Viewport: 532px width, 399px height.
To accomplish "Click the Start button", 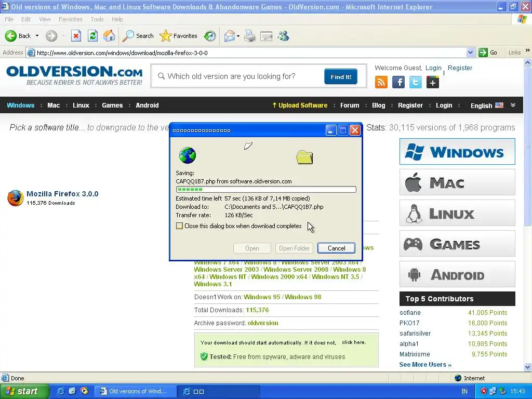I will [24, 391].
